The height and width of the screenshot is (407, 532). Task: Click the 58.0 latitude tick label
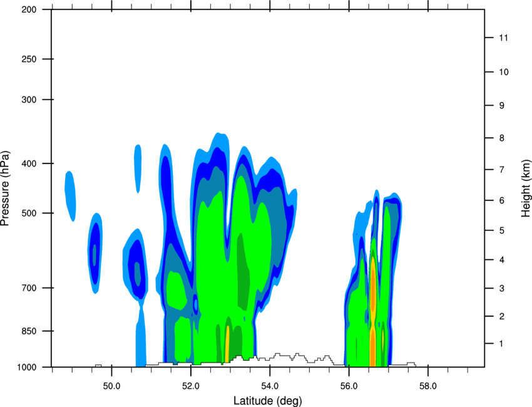[428, 386]
